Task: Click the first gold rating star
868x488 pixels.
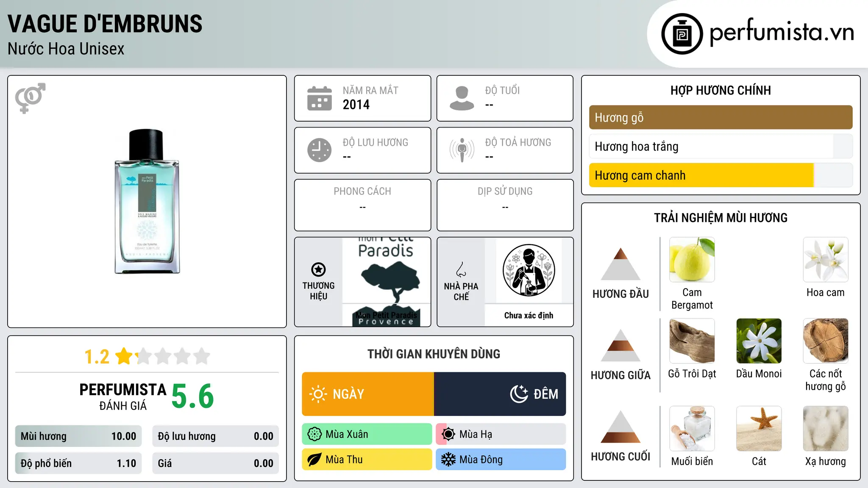Action: coord(124,356)
